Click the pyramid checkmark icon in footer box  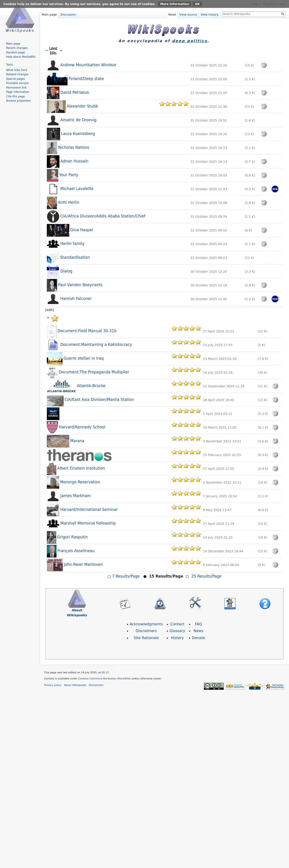point(160,603)
